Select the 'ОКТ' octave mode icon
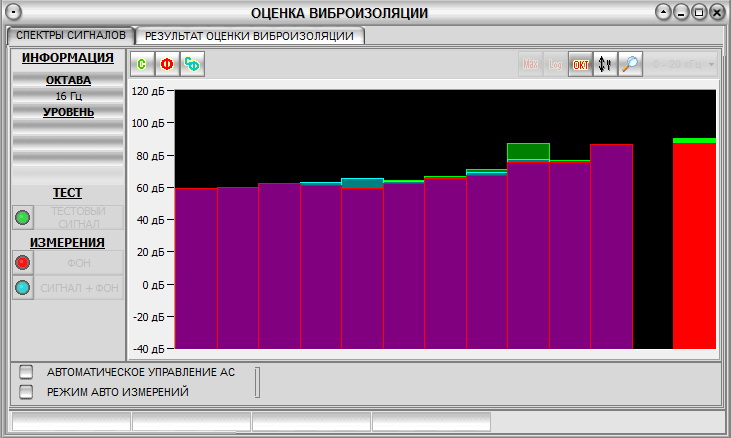 pyautogui.click(x=580, y=65)
